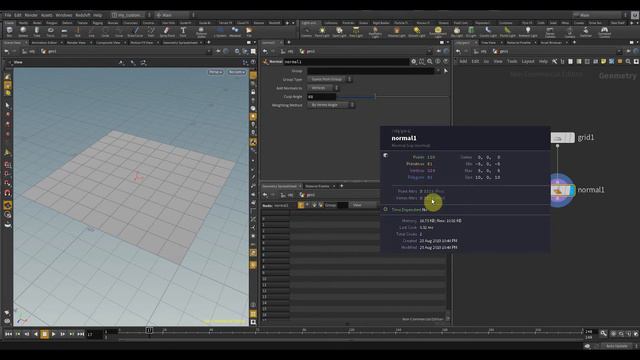Viewport: 640px width, 360px height.
Task: Select the Spray Paint shelf tool
Action: (x=167, y=32)
